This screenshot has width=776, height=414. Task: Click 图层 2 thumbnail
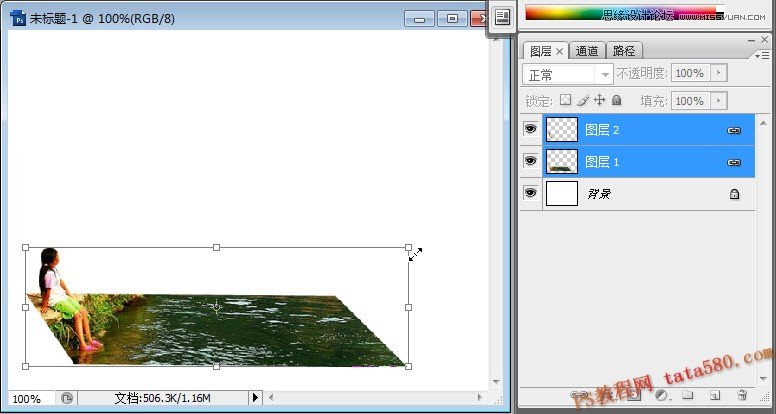pos(562,130)
